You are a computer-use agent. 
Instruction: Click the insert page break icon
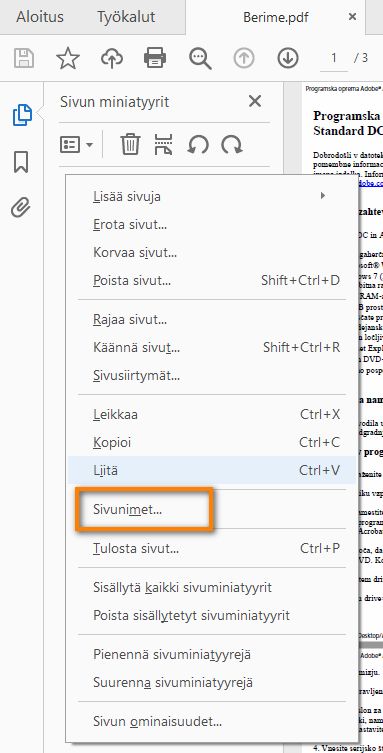point(164,144)
